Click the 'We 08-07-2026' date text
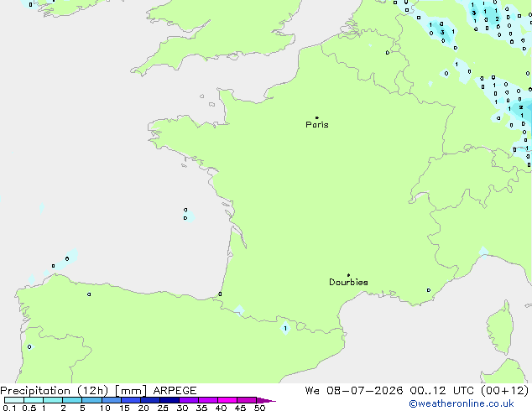532x411 pixels. pyautogui.click(x=354, y=391)
